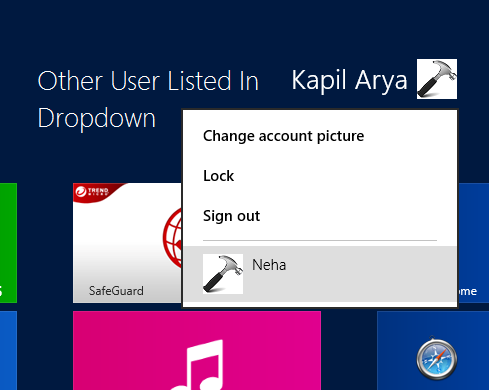Open the SafeGuard tile label
Image resolution: width=489 pixels, height=390 pixels.
116,291
